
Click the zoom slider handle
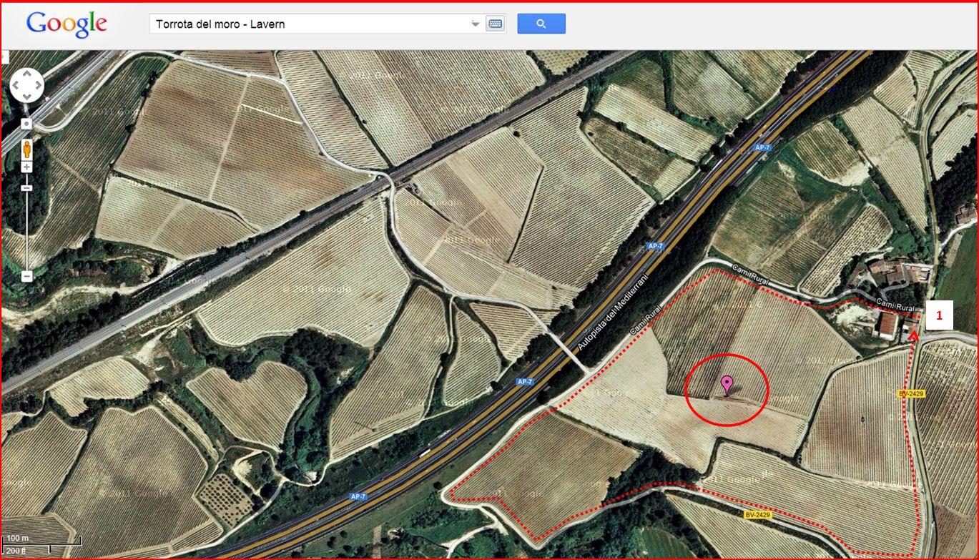coord(26,187)
